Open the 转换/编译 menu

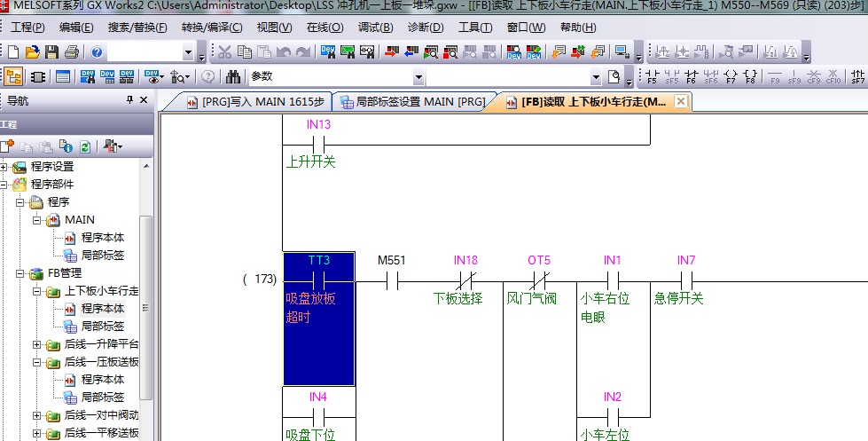pos(210,28)
